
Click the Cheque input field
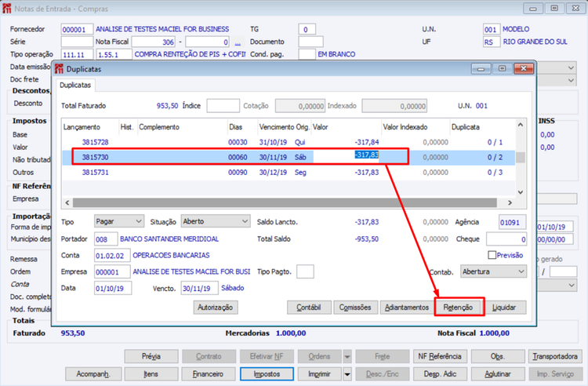[506, 239]
